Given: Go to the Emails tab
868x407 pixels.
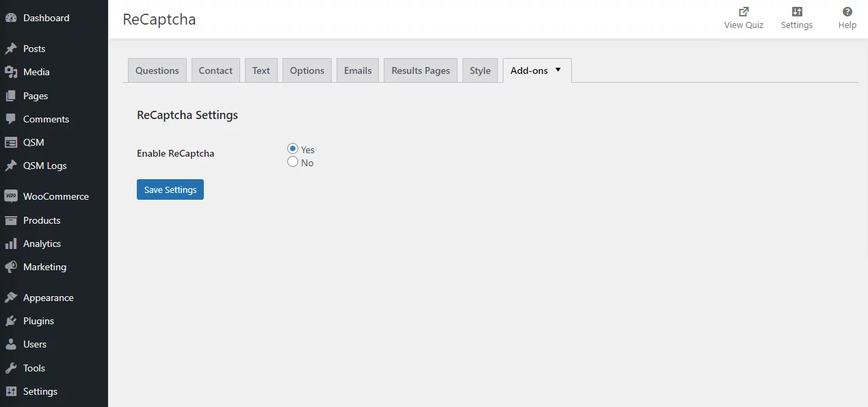Looking at the screenshot, I should pos(358,70).
